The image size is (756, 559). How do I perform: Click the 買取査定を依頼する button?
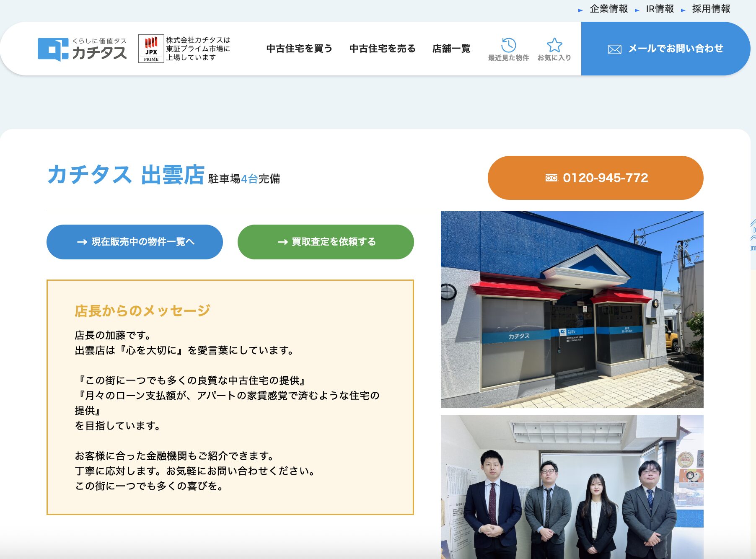326,242
